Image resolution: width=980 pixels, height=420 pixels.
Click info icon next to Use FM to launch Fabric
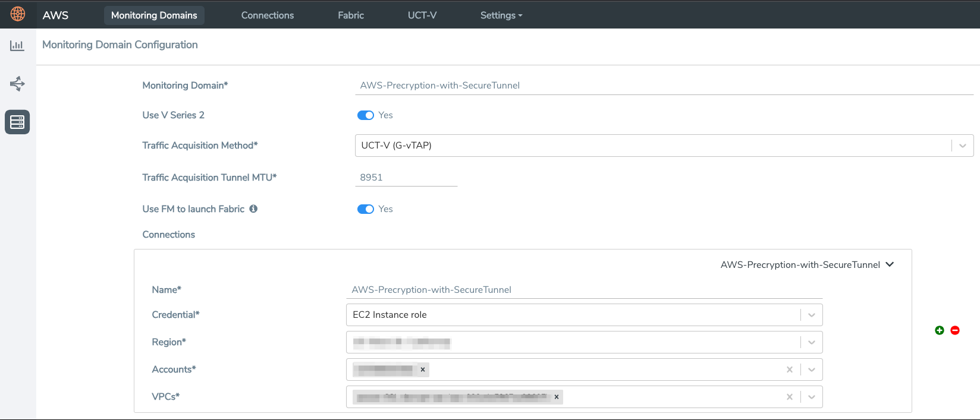[253, 209]
